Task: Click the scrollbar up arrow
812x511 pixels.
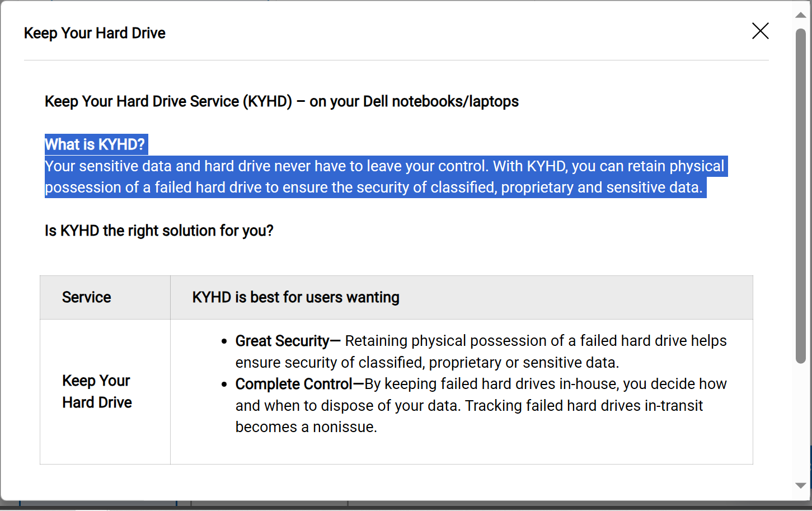Action: pos(801,15)
